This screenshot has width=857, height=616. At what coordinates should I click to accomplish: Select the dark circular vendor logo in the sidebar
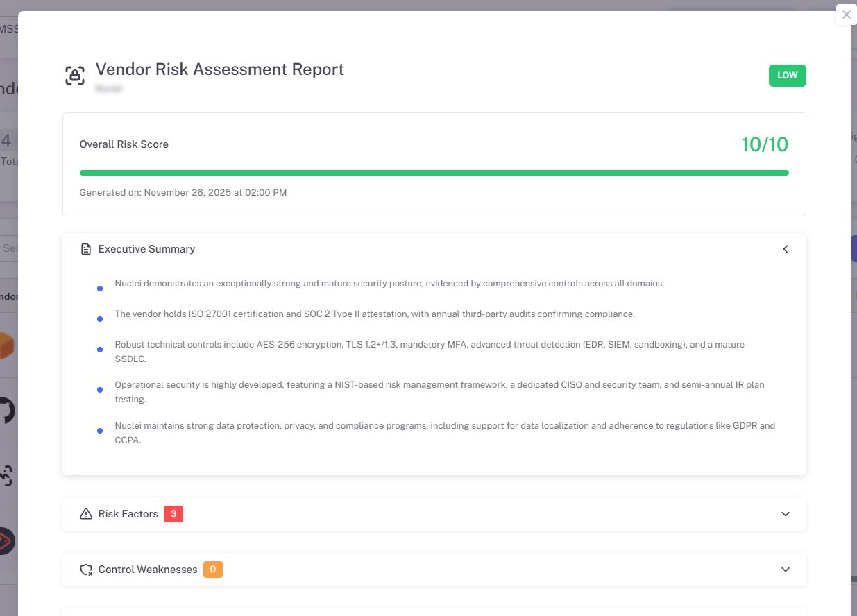[x=3, y=411]
